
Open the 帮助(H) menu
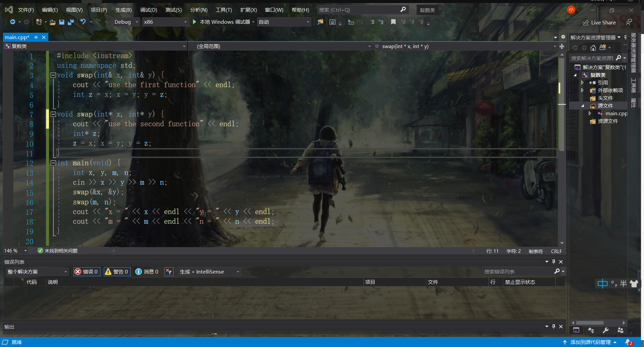click(x=300, y=10)
